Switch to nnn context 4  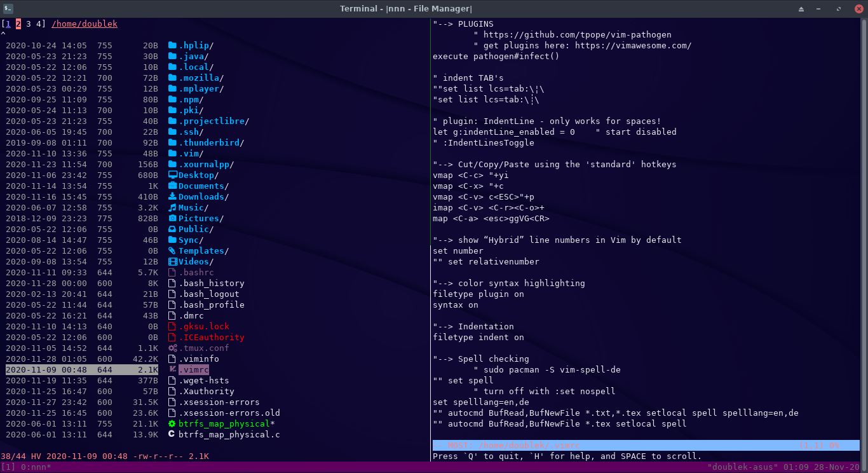click(39, 24)
